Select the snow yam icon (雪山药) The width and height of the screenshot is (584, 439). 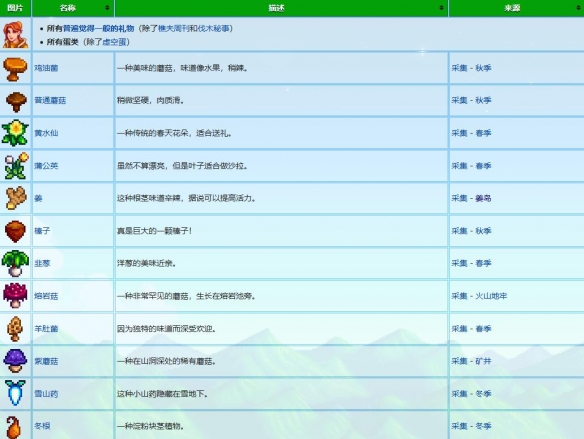(15, 393)
